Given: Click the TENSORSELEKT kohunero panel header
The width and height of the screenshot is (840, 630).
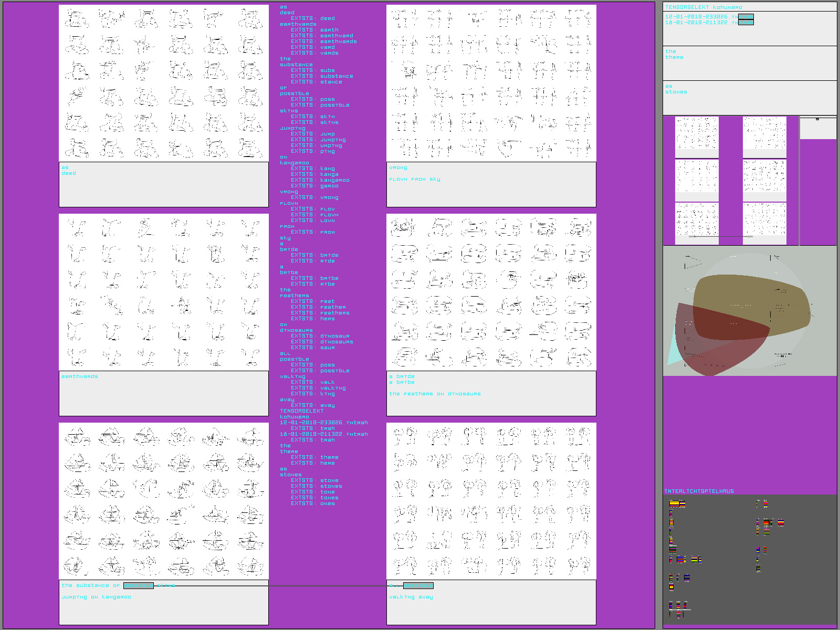Looking at the screenshot, I should pos(703,7).
